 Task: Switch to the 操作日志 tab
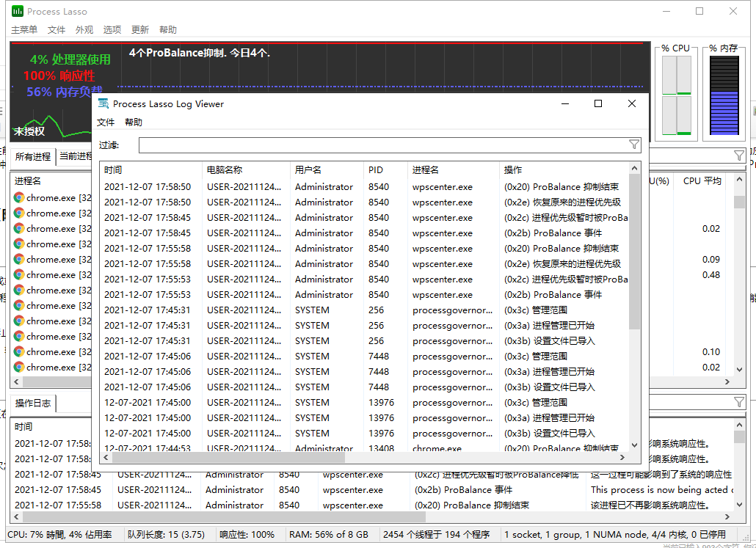tap(33, 403)
